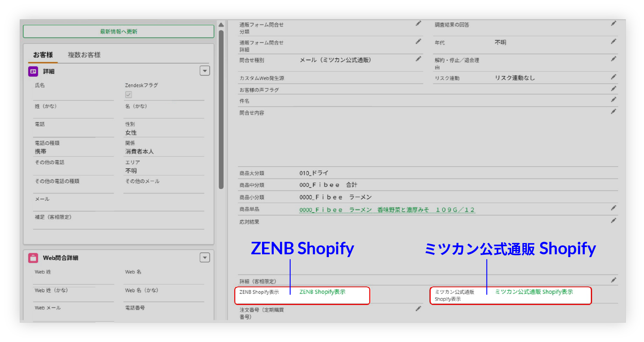Edit the リスク連動 field via pencil
The image size is (644, 342).
(x=613, y=77)
